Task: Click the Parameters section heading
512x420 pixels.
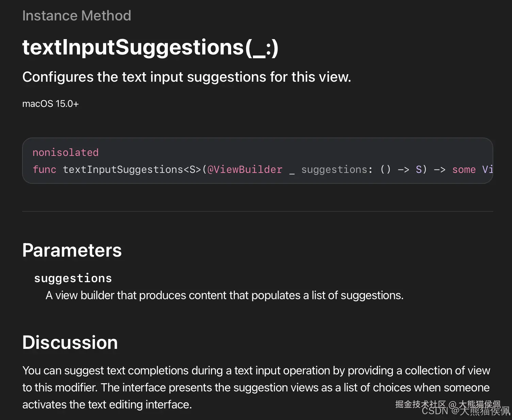Action: pos(72,251)
